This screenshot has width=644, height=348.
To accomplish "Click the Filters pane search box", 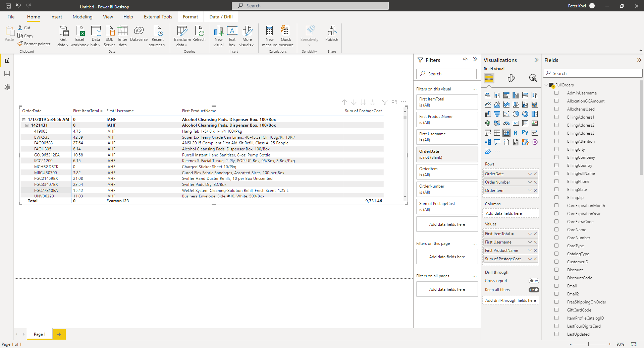I will pyautogui.click(x=446, y=74).
